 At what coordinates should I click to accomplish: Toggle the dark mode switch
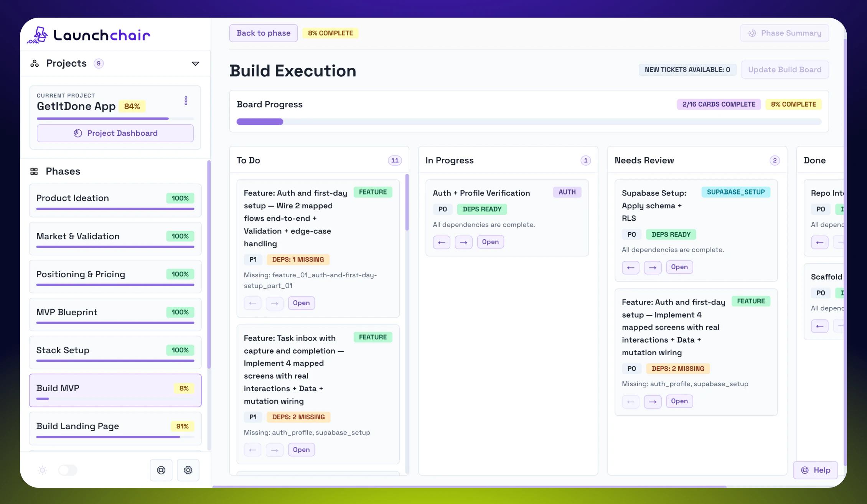point(68,470)
